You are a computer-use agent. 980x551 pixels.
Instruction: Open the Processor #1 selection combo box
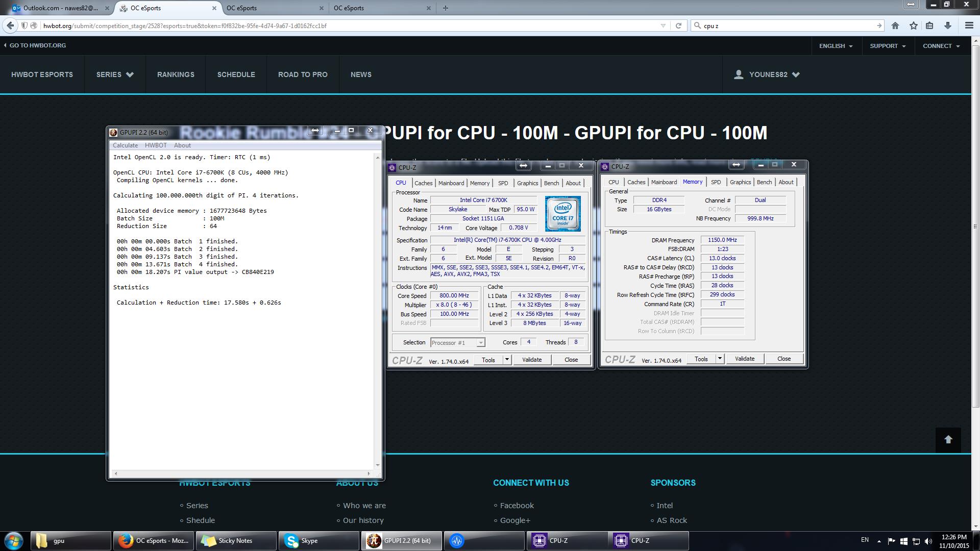pyautogui.click(x=457, y=343)
